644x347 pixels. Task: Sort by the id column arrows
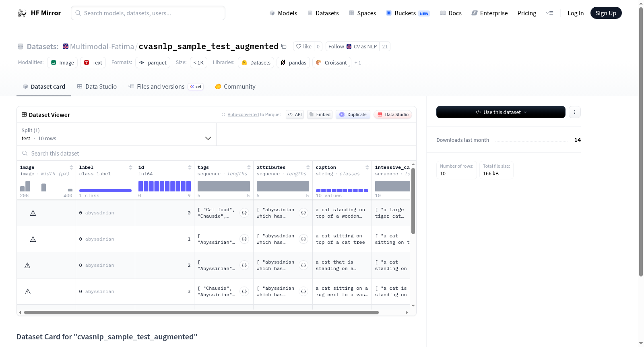pyautogui.click(x=190, y=167)
